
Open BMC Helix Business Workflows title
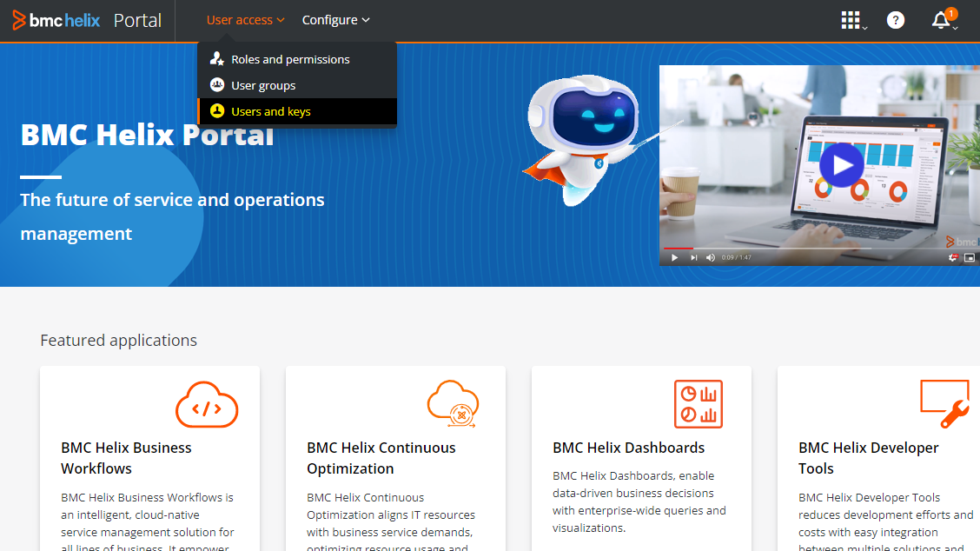click(126, 458)
